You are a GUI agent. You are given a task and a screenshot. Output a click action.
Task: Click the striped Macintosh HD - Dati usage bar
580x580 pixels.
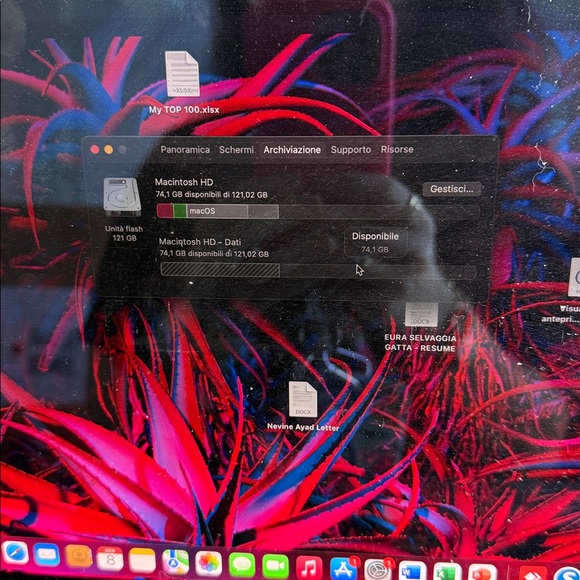pos(220,270)
